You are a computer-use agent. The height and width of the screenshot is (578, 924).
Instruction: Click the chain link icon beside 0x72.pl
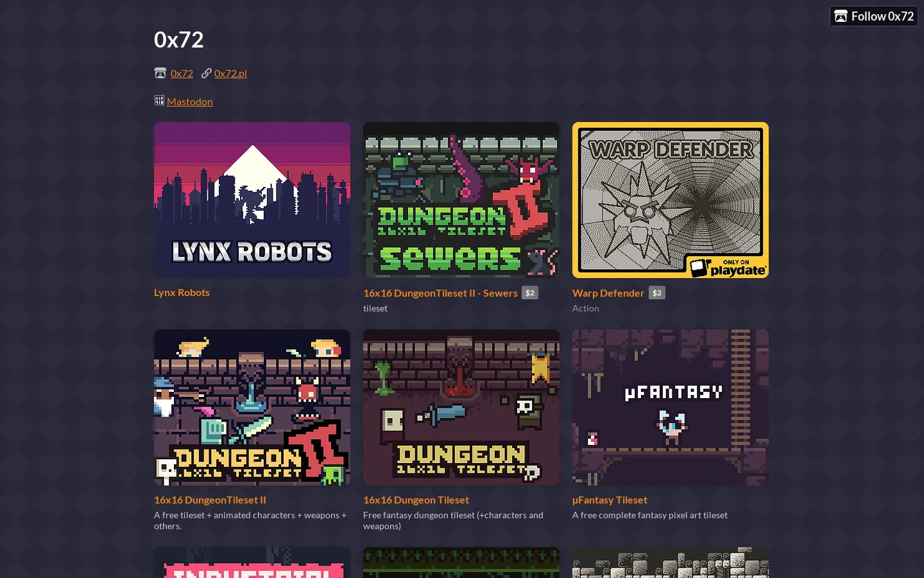point(206,73)
